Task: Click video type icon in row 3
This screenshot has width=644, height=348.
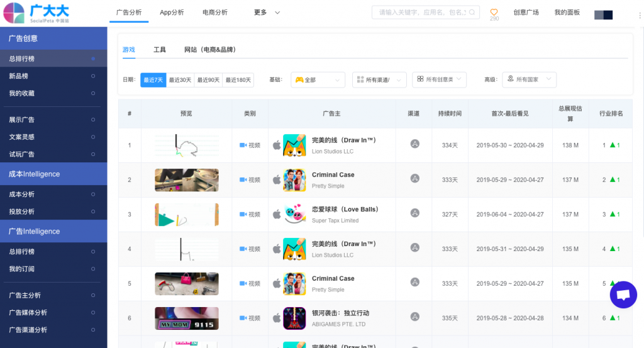Action: pyautogui.click(x=243, y=214)
